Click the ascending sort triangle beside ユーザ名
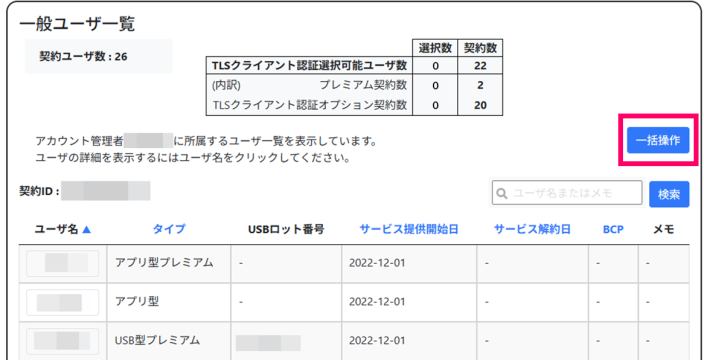The width and height of the screenshot is (704, 360). [x=87, y=229]
